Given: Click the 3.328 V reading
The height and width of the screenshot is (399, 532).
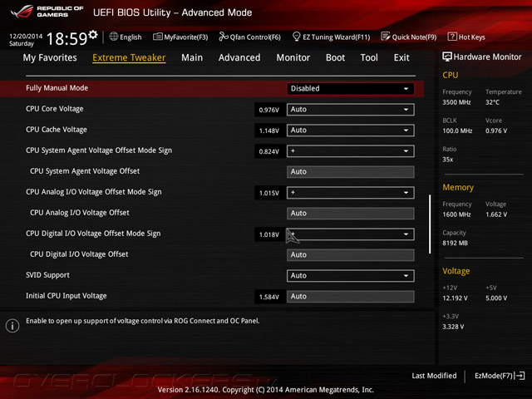Looking at the screenshot, I should pos(453,327).
